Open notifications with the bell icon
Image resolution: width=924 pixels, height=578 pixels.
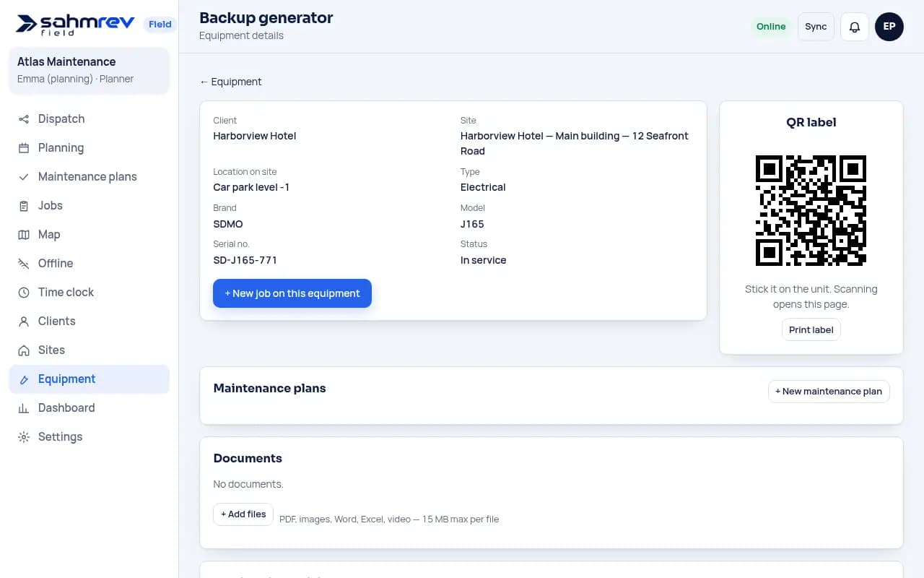click(x=855, y=27)
